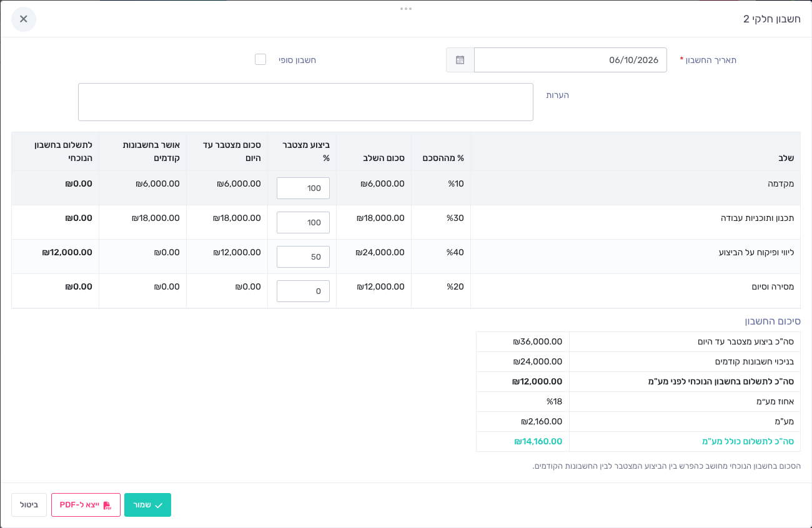Click the invoice date field 06/10/2026
This screenshot has width=812, height=528.
point(570,60)
